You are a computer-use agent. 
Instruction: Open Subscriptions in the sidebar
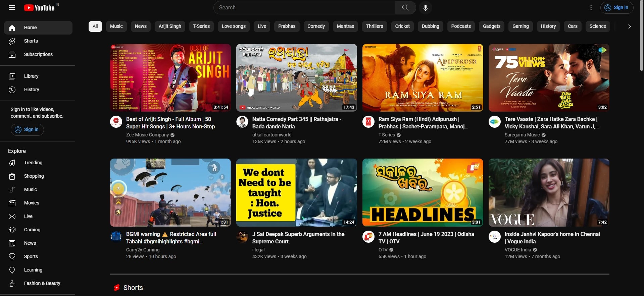38,54
